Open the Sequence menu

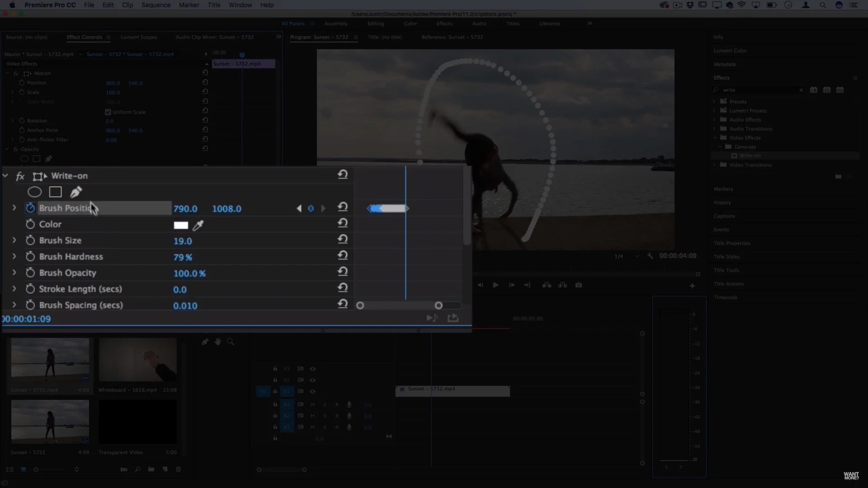[x=156, y=5]
